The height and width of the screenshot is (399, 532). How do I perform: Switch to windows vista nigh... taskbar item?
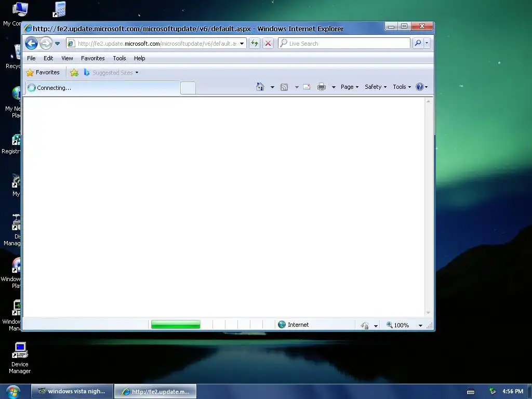[x=72, y=391]
